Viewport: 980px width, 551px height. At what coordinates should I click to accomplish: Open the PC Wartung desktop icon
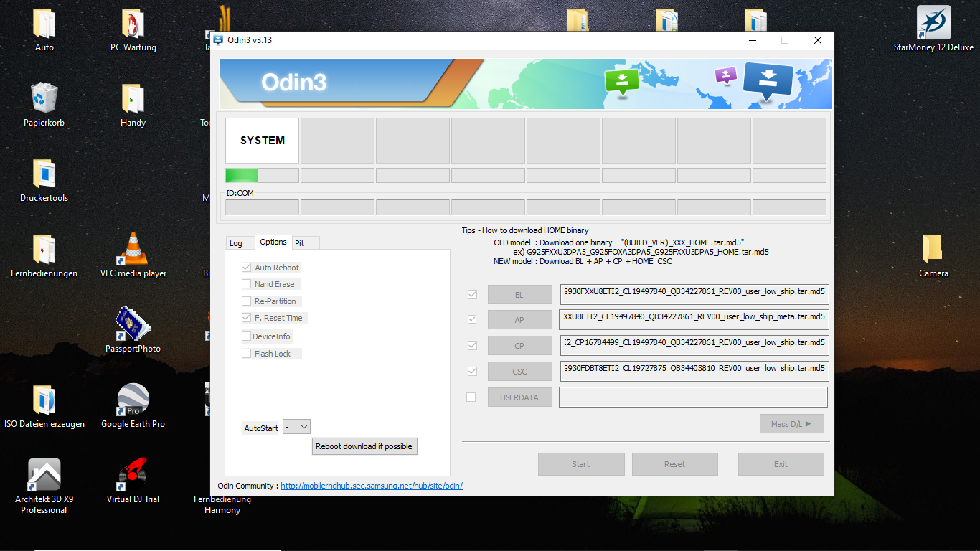tap(133, 31)
